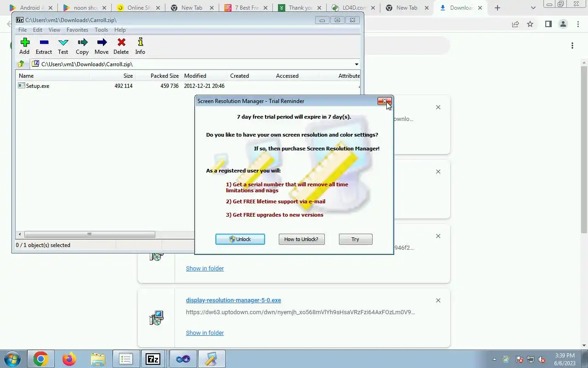Click Show in folder above display-resolution-manager entry
Image resolution: width=588 pixels, height=368 pixels.
[x=205, y=268]
